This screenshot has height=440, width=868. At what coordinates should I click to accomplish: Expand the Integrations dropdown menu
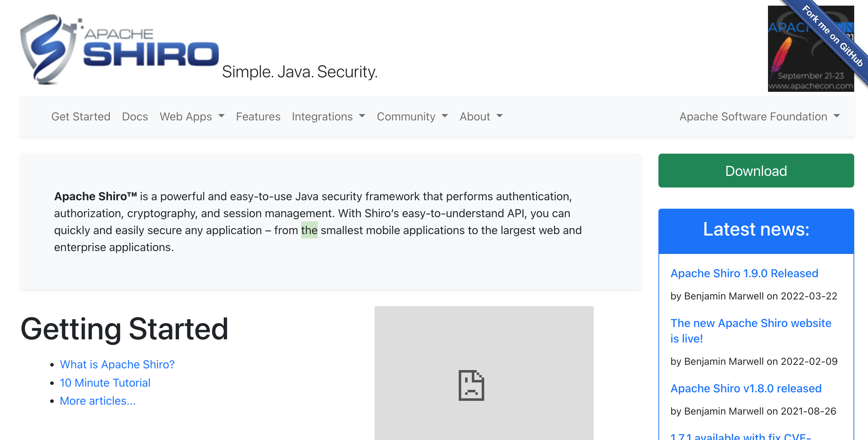pos(328,117)
